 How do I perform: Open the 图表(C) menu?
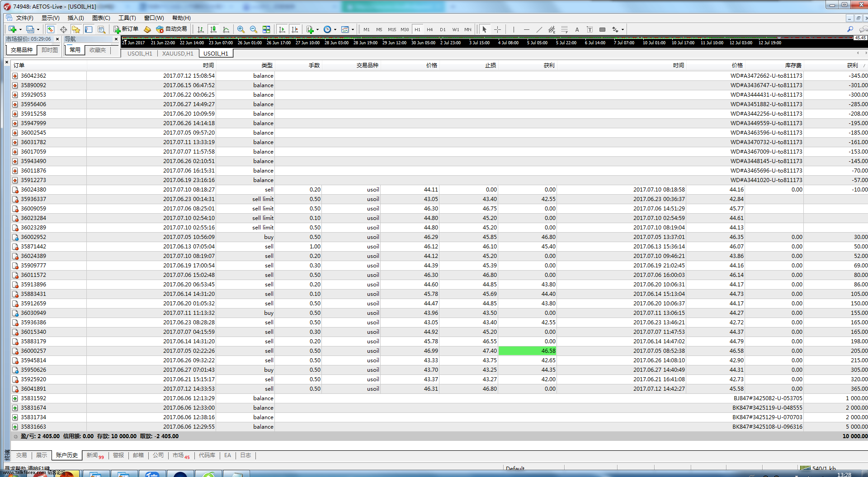(x=101, y=18)
